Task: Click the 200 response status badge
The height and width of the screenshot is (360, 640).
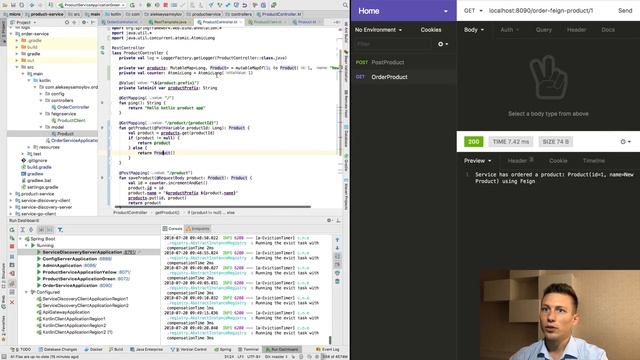Action: point(473,142)
